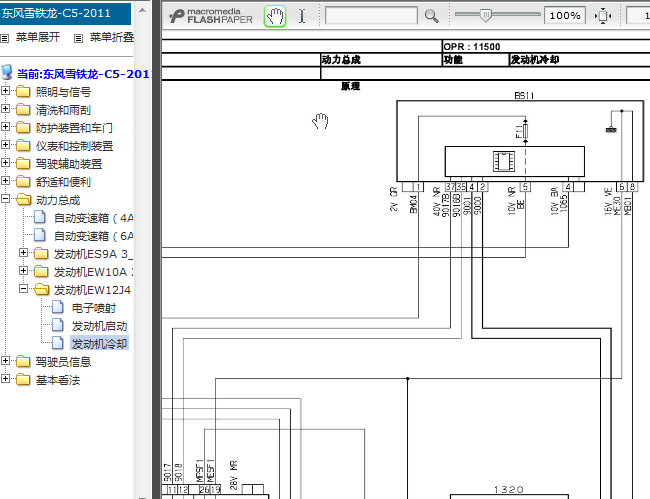Viewport: 650px width, 499px height.
Task: Expand the 清洗和雨刮 tree node
Action: click(x=5, y=108)
